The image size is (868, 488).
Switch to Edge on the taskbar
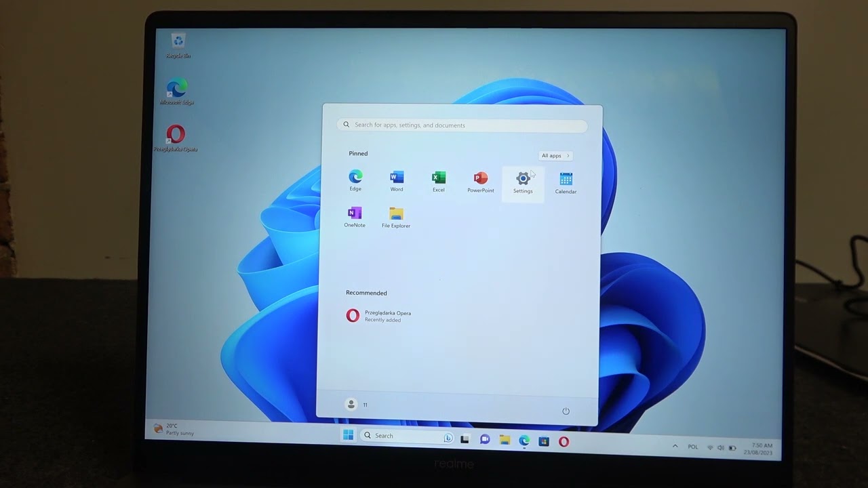[524, 441]
